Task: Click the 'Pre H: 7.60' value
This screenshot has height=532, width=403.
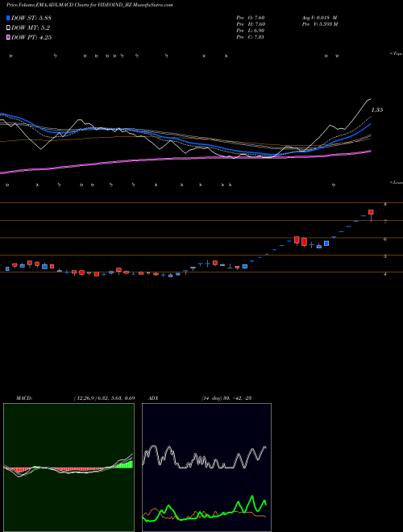Action: coord(251,24)
